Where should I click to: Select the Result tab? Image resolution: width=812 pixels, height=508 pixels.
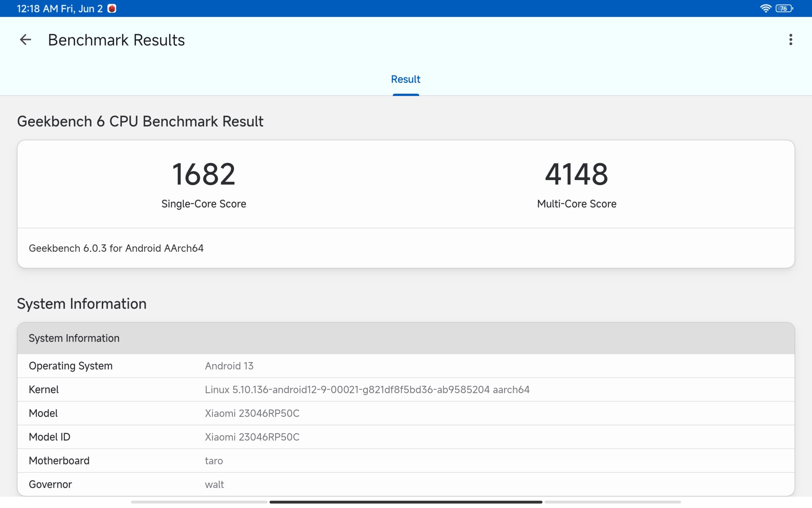tap(406, 79)
